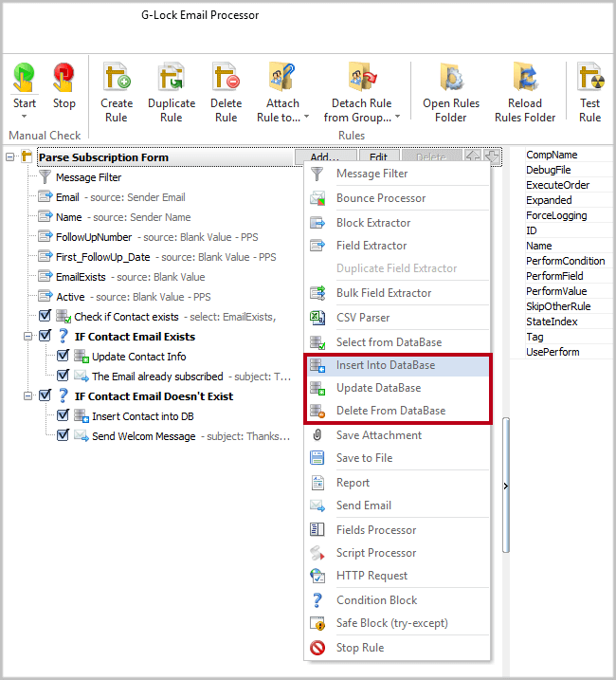This screenshot has height=680, width=616.
Task: Click the Update DataBase icon
Action: pos(317,388)
